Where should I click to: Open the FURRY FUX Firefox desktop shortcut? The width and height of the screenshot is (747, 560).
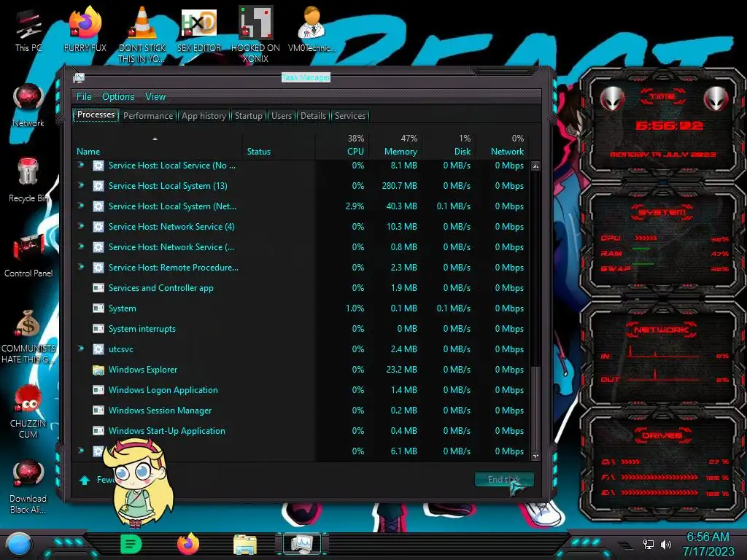pos(85,28)
